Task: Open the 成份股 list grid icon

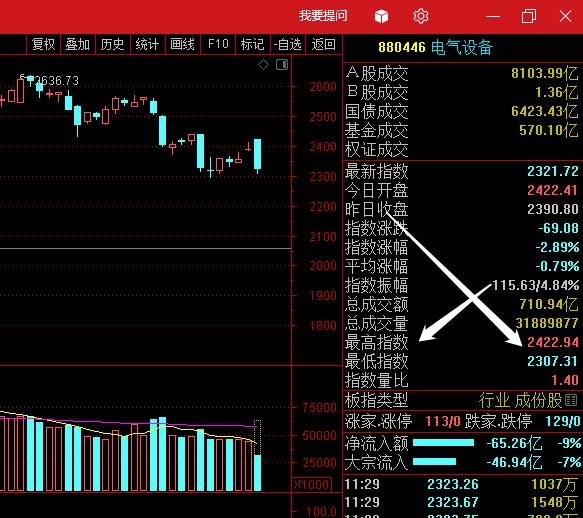Action: 571,400
